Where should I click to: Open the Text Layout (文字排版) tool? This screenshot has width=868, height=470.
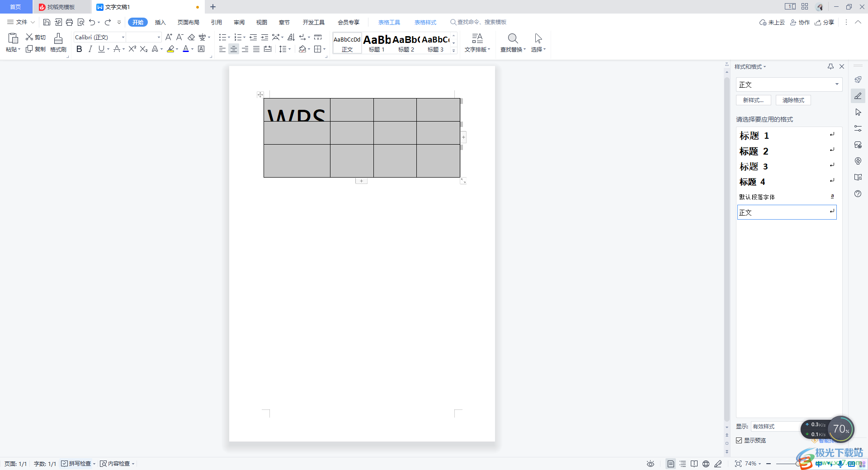pos(477,43)
